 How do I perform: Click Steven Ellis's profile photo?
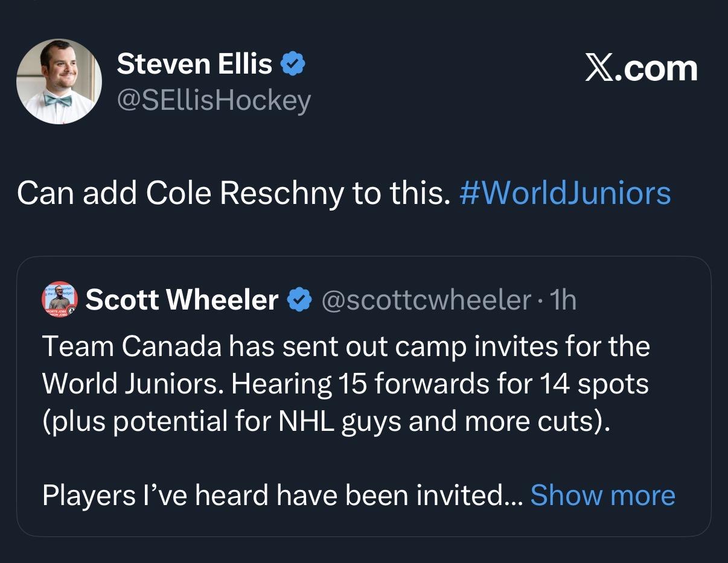pos(59,81)
